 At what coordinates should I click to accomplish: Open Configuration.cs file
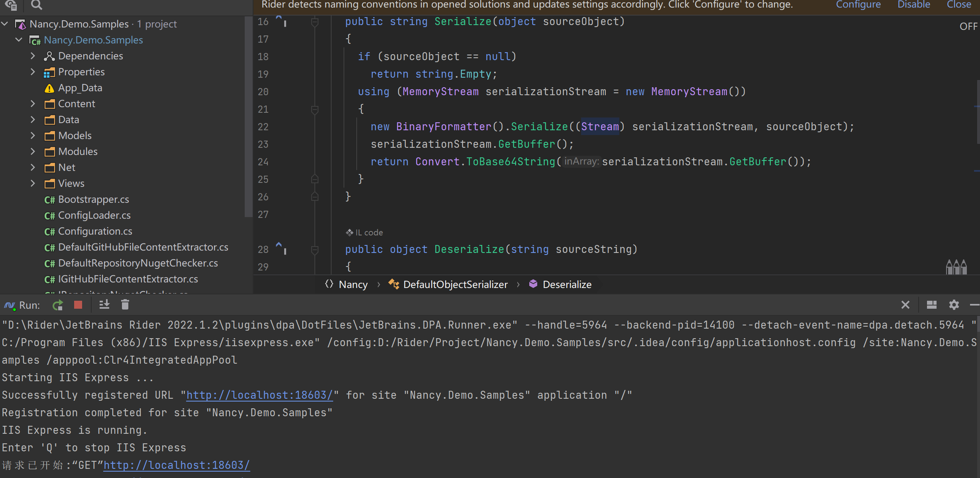pos(95,231)
